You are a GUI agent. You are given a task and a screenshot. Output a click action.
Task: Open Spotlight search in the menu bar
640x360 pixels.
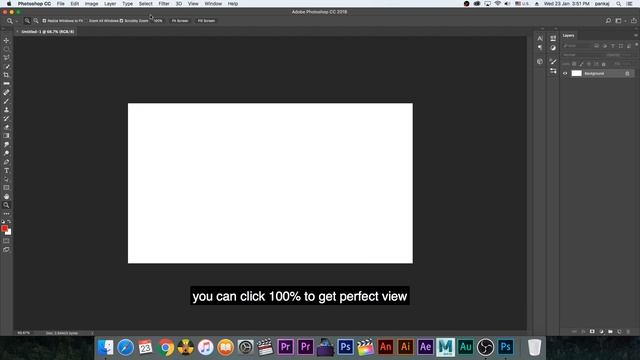coord(619,4)
